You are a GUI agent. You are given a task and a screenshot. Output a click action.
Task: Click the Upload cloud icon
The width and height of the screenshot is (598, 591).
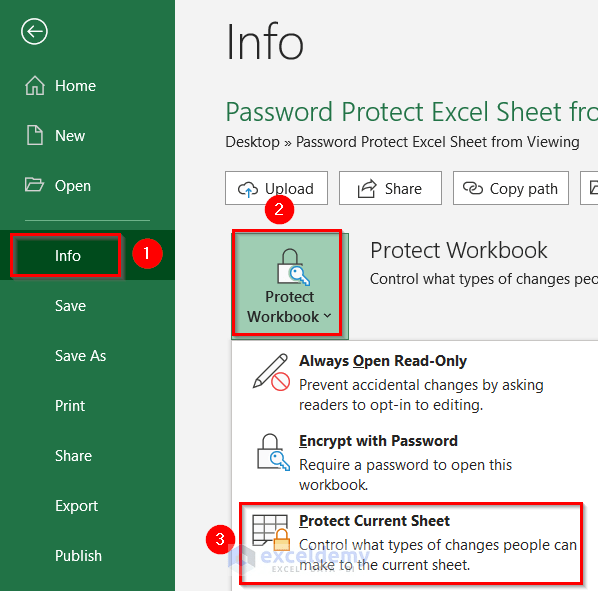pos(248,189)
